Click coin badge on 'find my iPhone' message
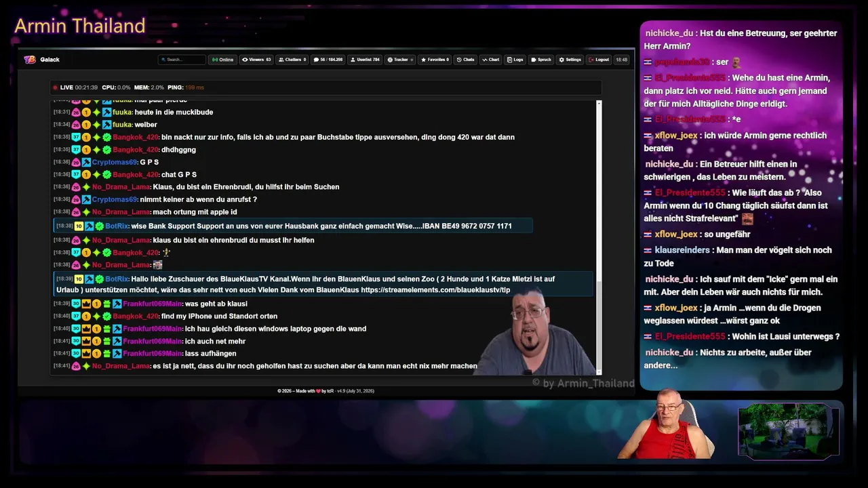The width and height of the screenshot is (868, 488). click(86, 317)
